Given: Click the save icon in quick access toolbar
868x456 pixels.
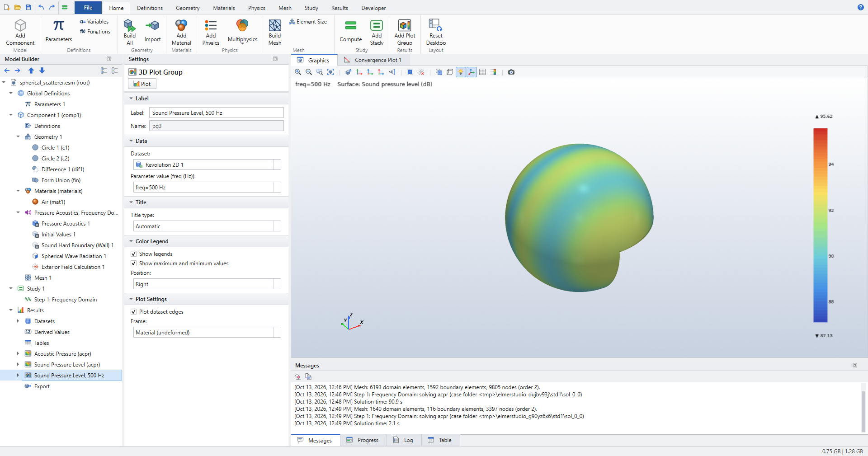Looking at the screenshot, I should coord(28,7).
